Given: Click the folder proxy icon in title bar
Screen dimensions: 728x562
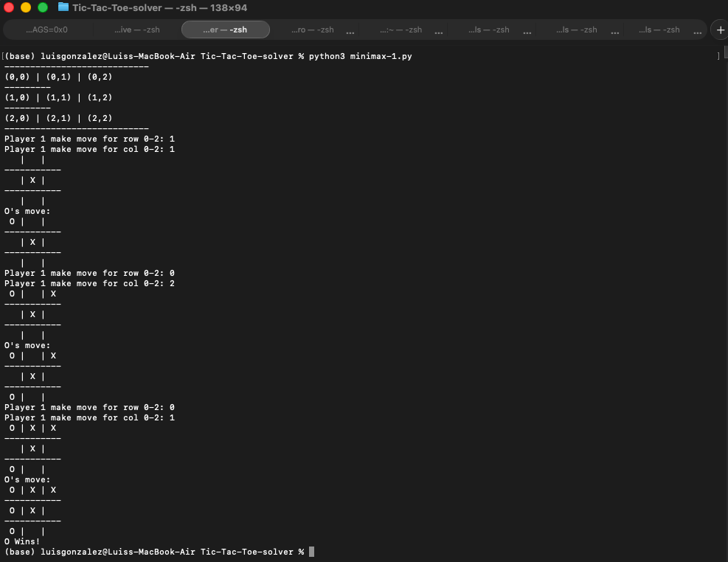Looking at the screenshot, I should pos(63,7).
